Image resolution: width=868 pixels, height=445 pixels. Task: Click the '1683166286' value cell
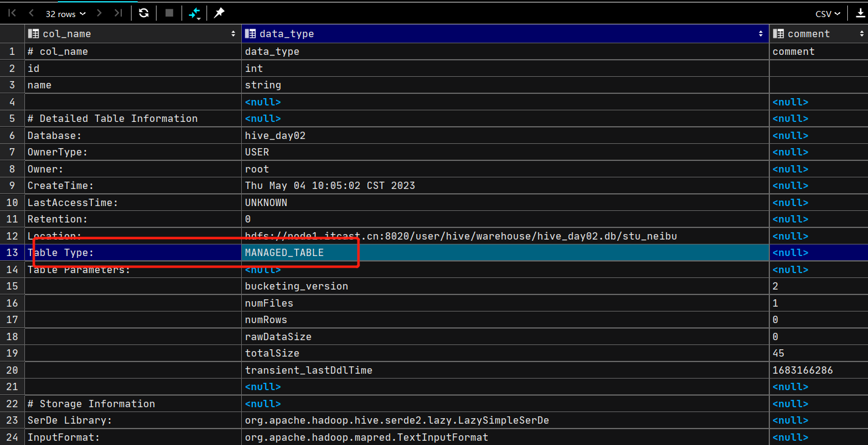(x=819, y=370)
